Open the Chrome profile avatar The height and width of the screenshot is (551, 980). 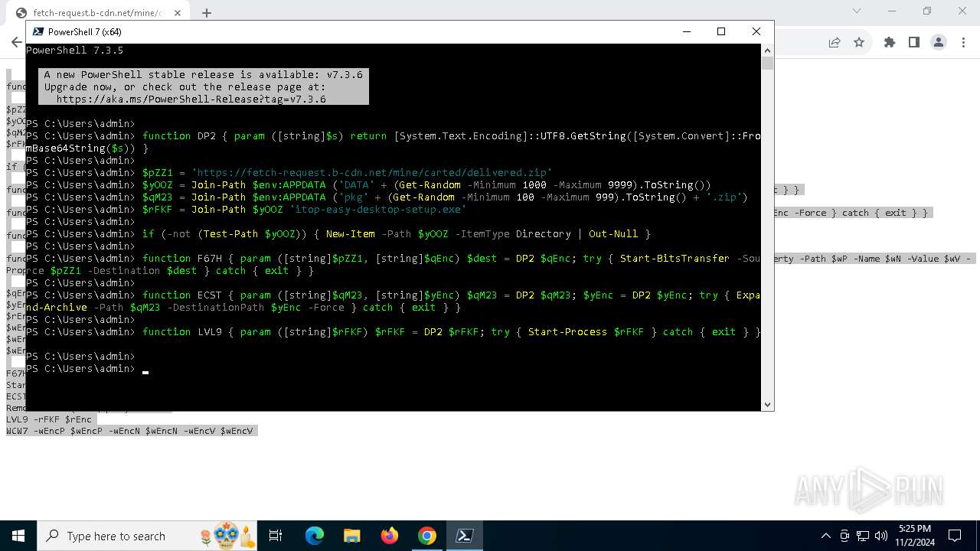pyautogui.click(x=939, y=43)
